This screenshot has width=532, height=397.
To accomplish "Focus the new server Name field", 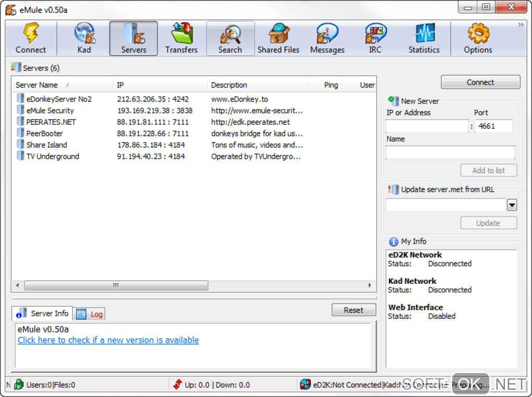I will click(x=450, y=152).
